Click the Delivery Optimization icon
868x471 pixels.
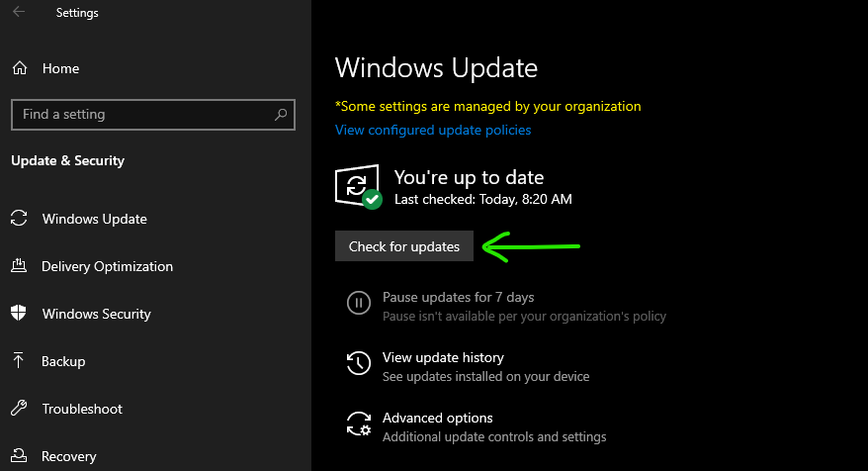pyautogui.click(x=19, y=266)
